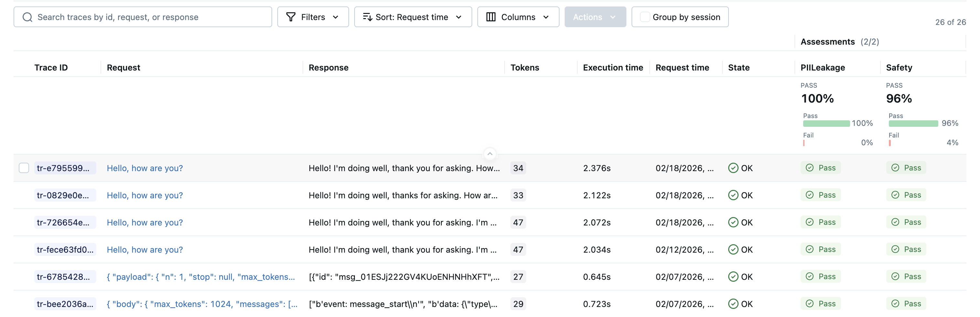The width and height of the screenshot is (980, 317).
Task: Open trace ID tr-bee2036a
Action: pyautogui.click(x=65, y=304)
